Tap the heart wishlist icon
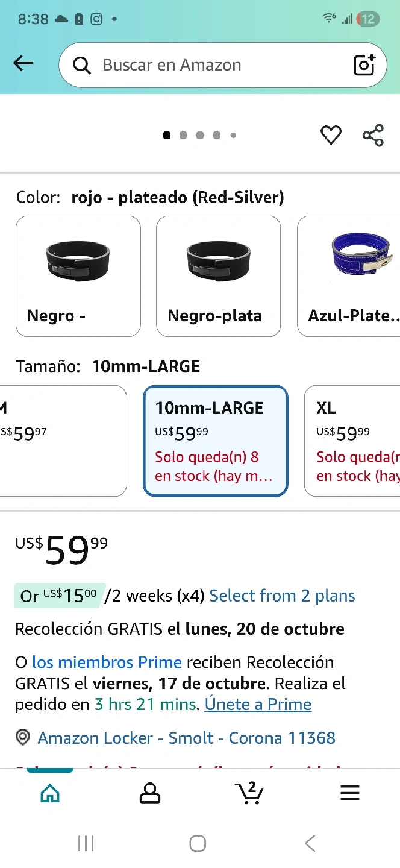Viewport: 400px width, 868px height. coord(331,135)
